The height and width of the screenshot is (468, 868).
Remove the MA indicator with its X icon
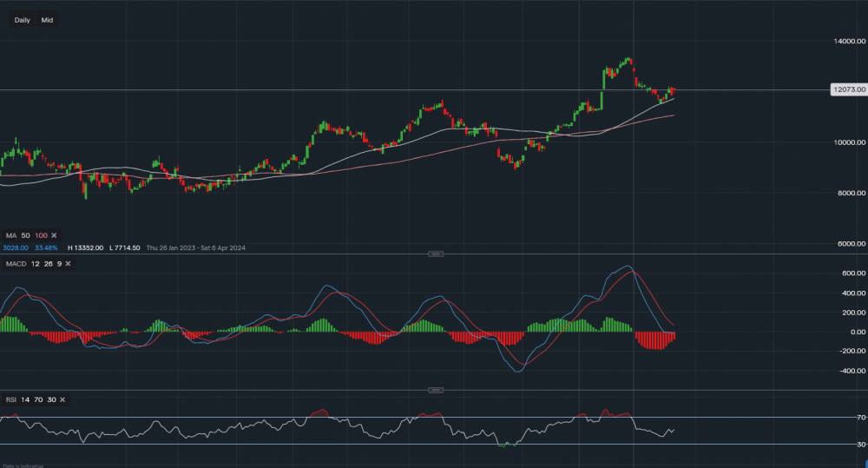pyautogui.click(x=56, y=235)
